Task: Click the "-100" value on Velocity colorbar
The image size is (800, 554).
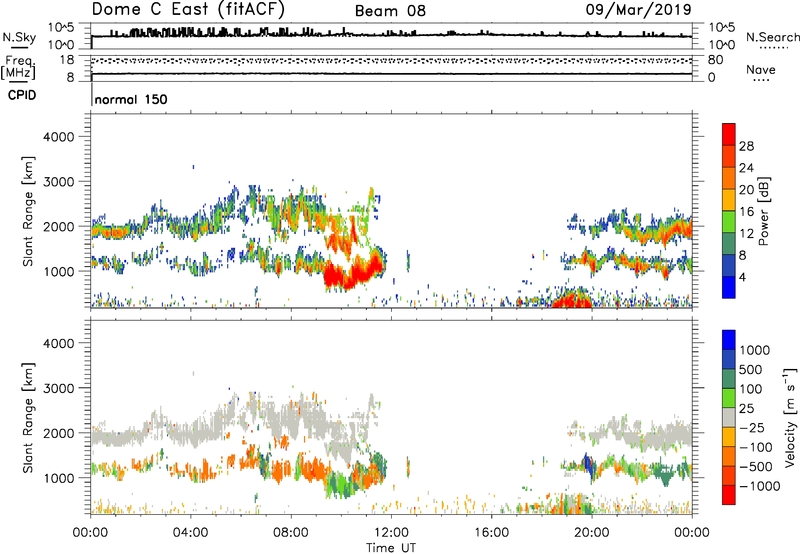Action: pos(756,447)
